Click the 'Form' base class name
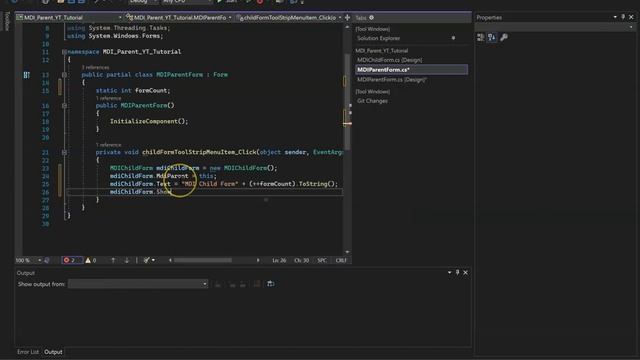Screen dimensions: 640x360 (x=220, y=75)
